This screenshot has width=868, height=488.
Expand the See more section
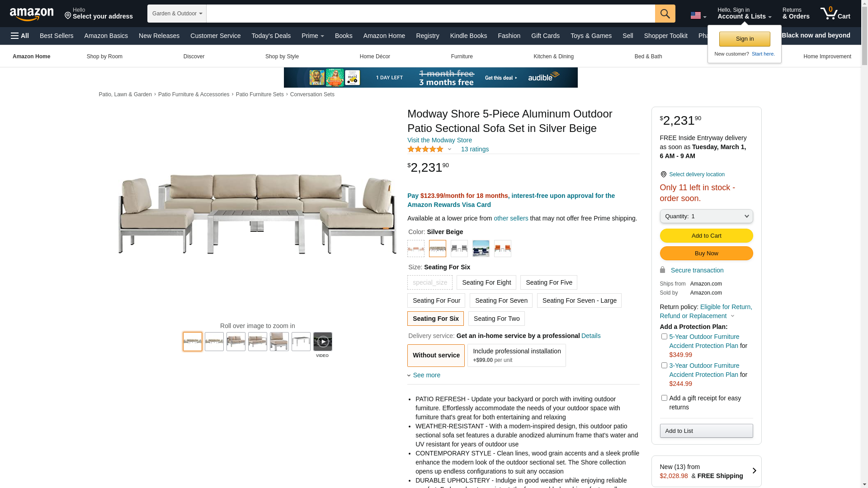pyautogui.click(x=426, y=375)
